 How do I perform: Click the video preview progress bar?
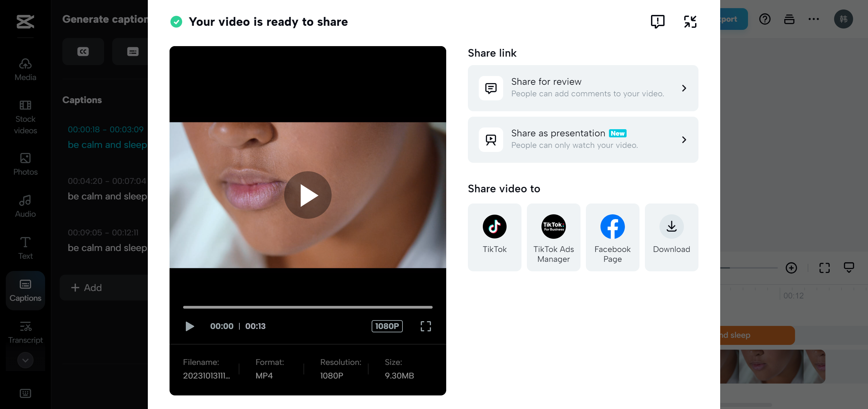(x=308, y=307)
